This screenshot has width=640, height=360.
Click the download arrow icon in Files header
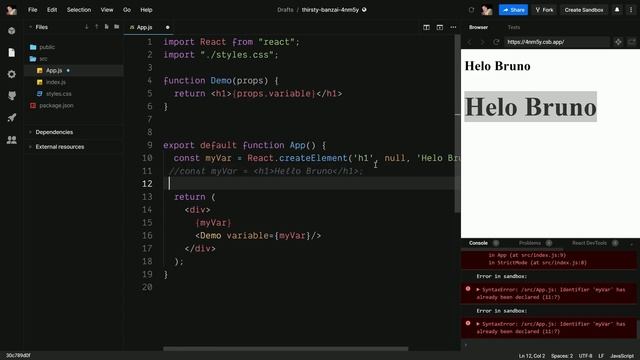coord(87,27)
